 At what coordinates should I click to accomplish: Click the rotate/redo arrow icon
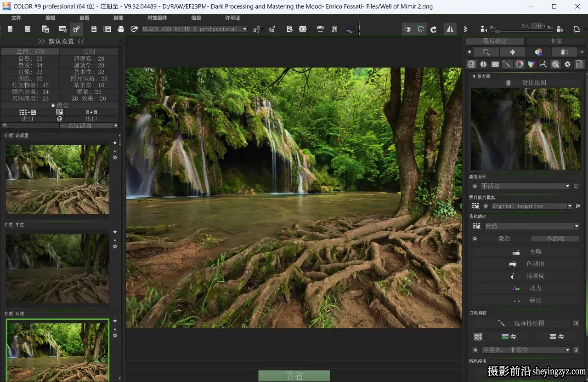433,29
